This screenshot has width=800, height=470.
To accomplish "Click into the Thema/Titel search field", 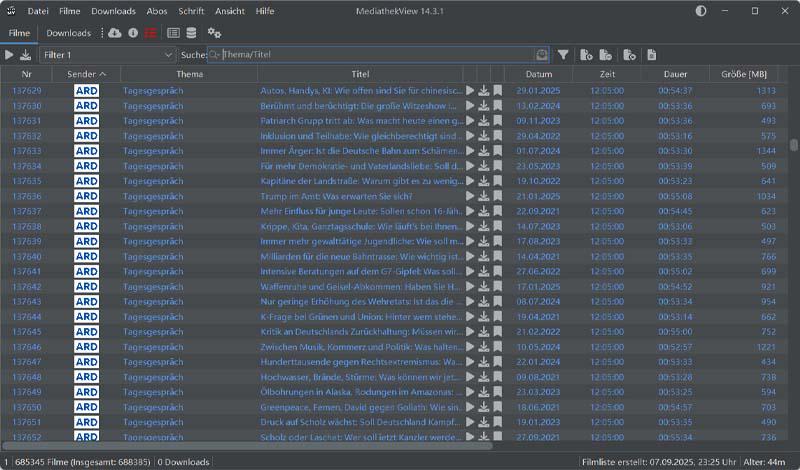I will [x=375, y=55].
